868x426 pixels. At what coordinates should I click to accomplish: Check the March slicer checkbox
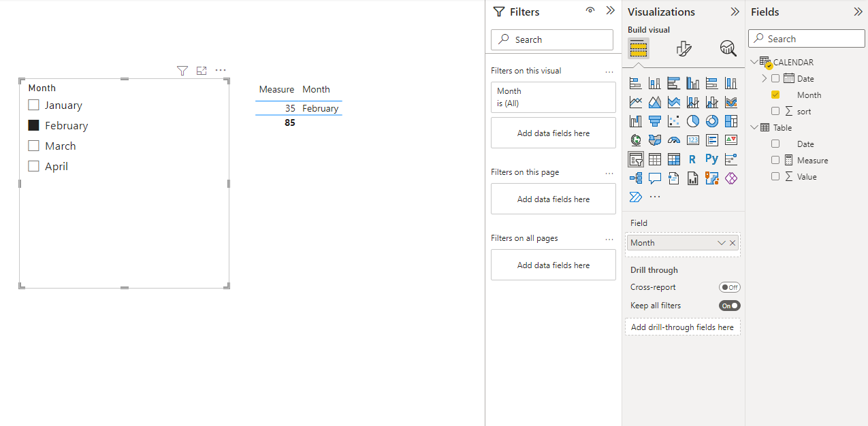(x=33, y=146)
